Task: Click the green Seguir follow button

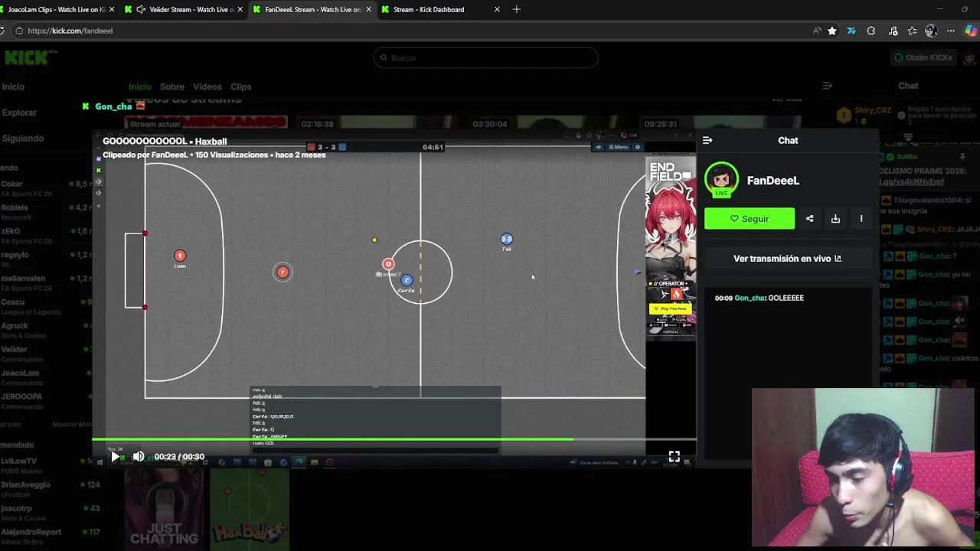Action: click(x=750, y=219)
